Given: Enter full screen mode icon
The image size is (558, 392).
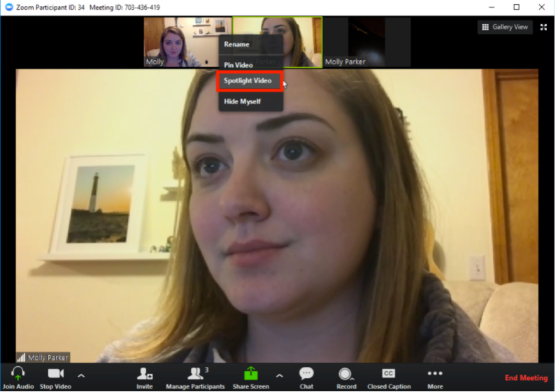Looking at the screenshot, I should 544,27.
